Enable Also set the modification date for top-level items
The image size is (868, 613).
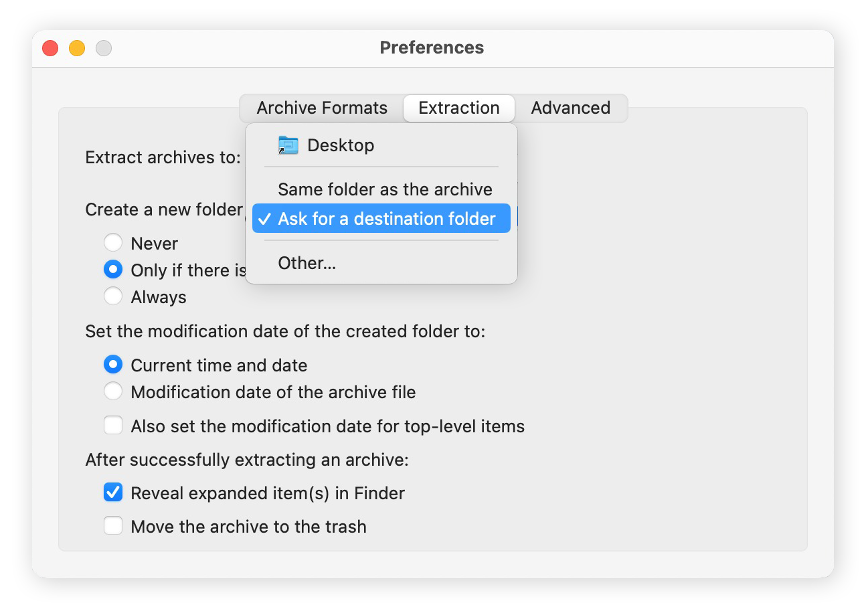[x=113, y=426]
